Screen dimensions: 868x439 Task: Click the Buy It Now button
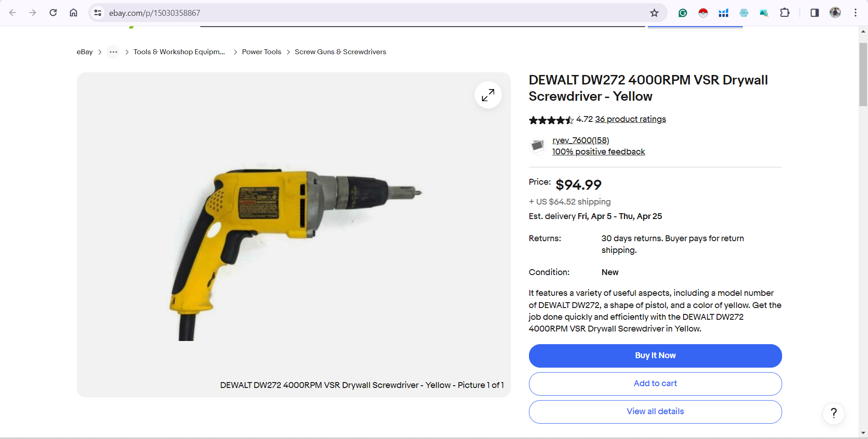point(655,356)
